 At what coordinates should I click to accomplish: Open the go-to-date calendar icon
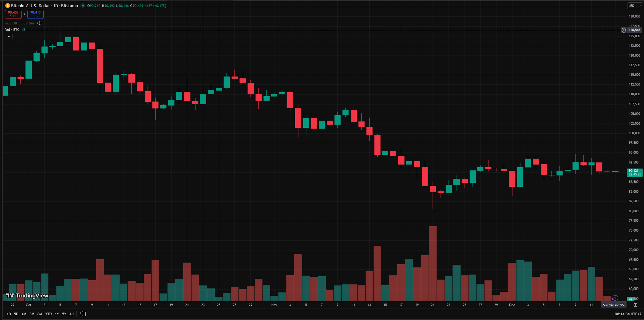(x=83, y=314)
